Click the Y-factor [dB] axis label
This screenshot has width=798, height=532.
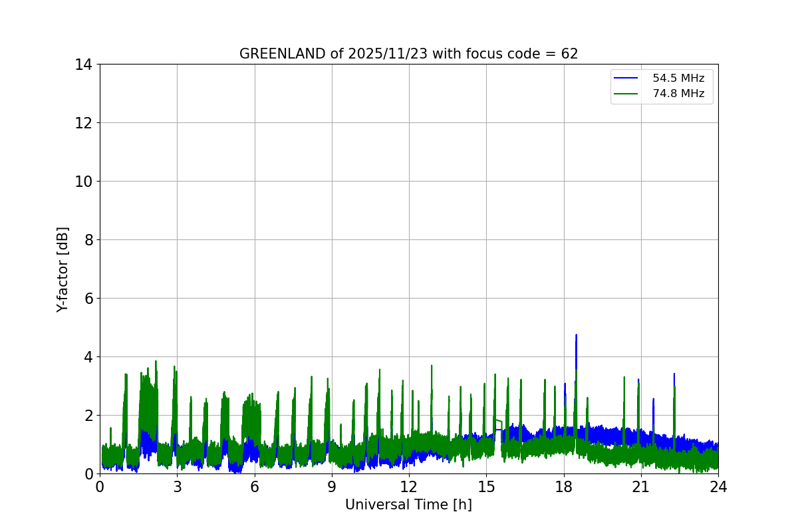[63, 269]
